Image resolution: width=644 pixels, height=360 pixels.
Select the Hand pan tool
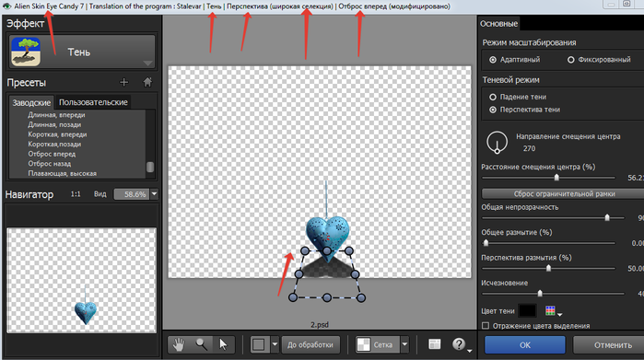coord(178,344)
